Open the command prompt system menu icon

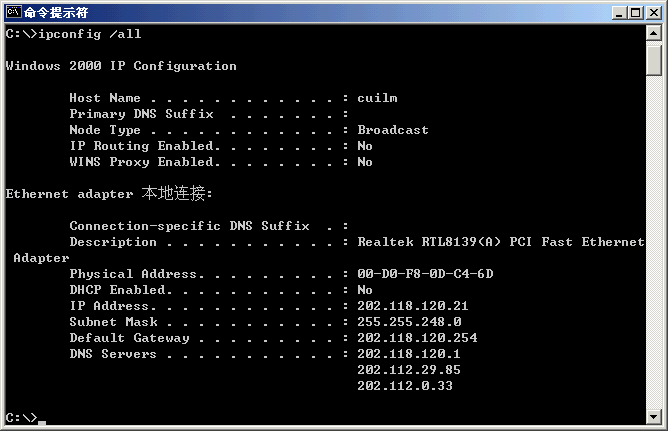tap(14, 12)
